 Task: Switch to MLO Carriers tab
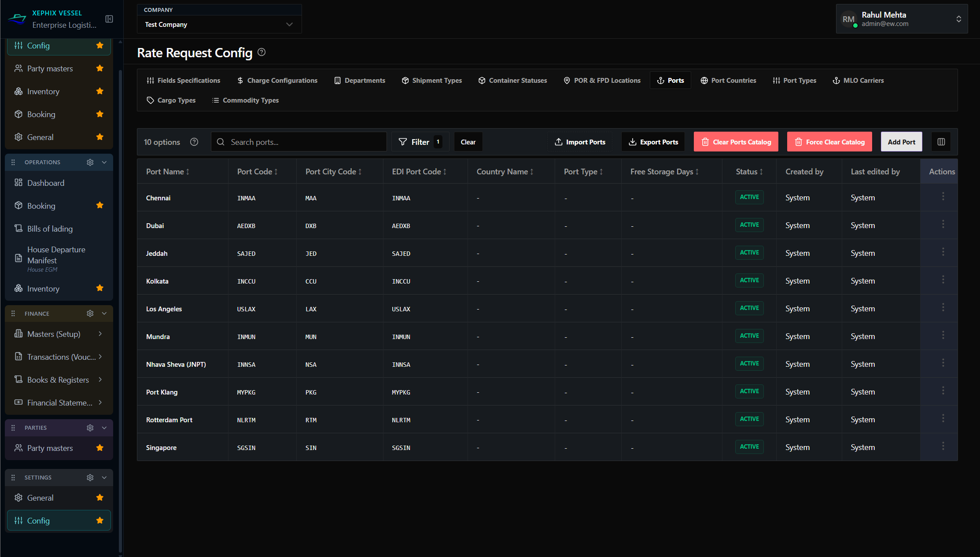[858, 80]
